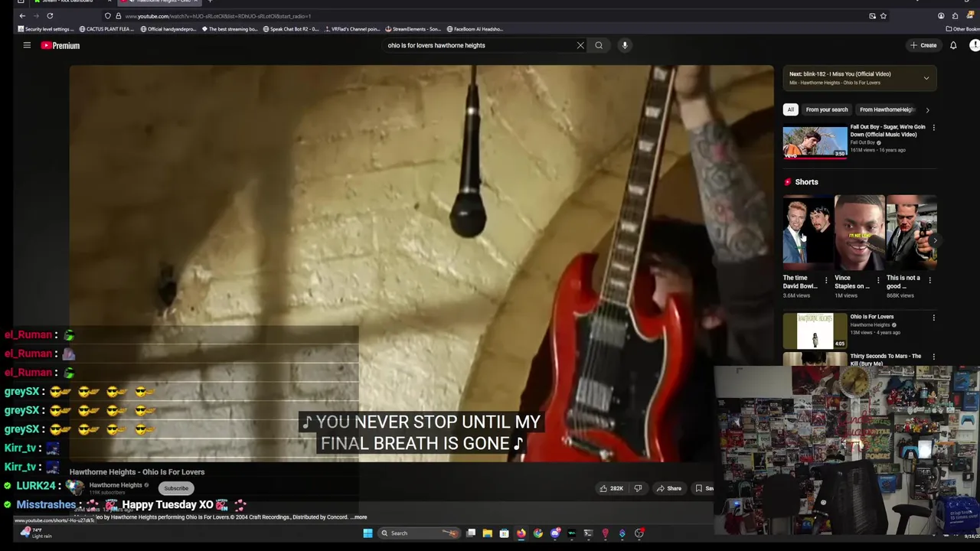Open the FaceBoom AI Headshot bookmark

point(475,29)
